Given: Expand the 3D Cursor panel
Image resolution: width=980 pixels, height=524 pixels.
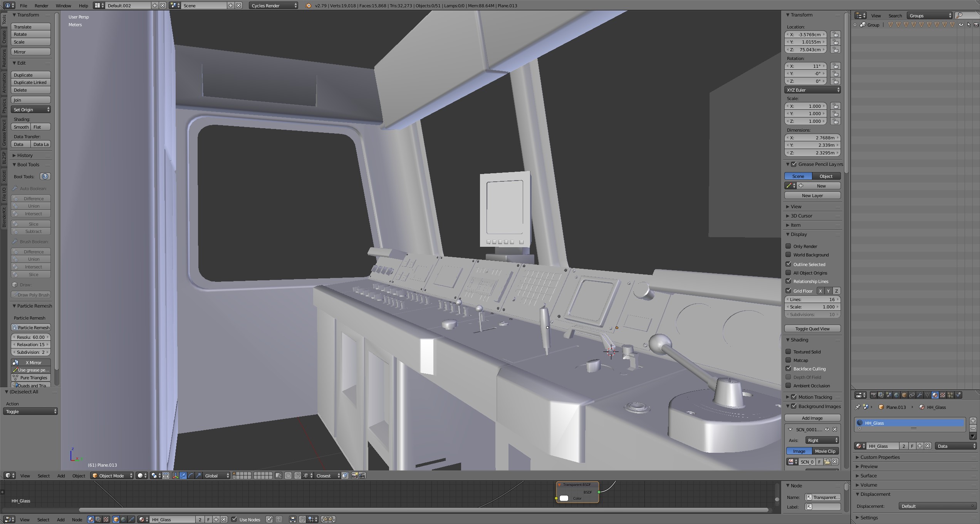Looking at the screenshot, I should click(801, 216).
